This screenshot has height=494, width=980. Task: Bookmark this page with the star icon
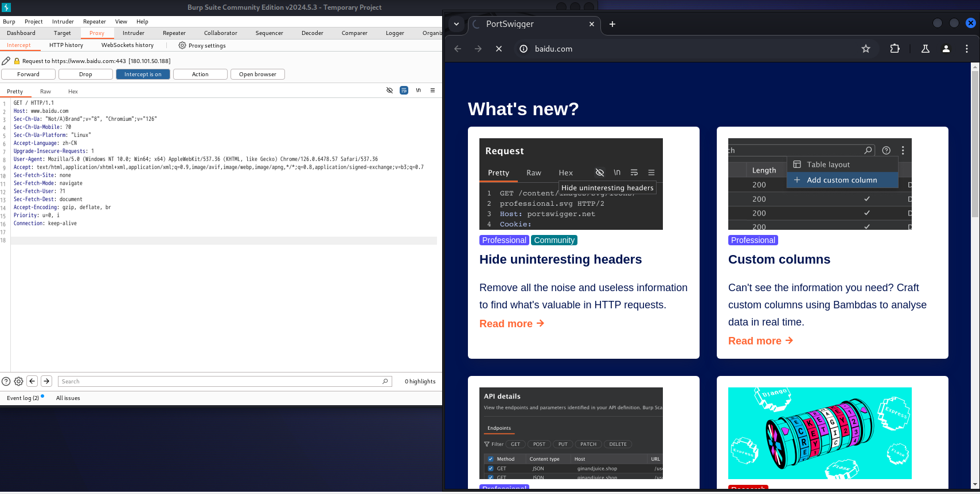[x=866, y=49]
